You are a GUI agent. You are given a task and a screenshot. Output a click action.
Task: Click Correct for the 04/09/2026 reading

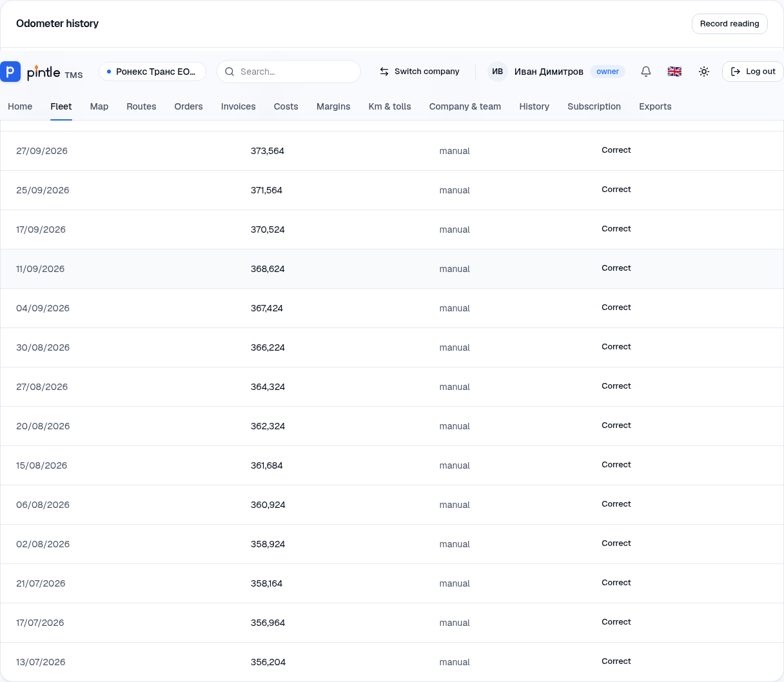pyautogui.click(x=616, y=307)
